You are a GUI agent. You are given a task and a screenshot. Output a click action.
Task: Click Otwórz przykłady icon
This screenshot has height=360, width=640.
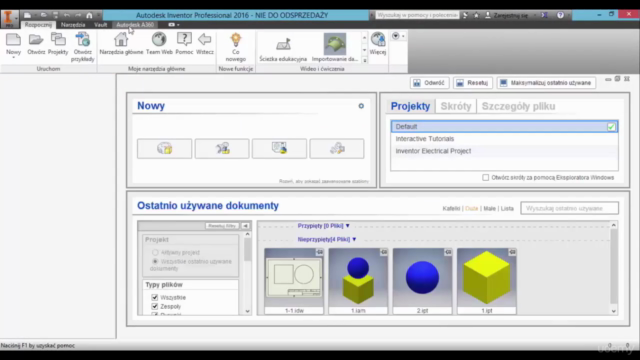tap(82, 40)
